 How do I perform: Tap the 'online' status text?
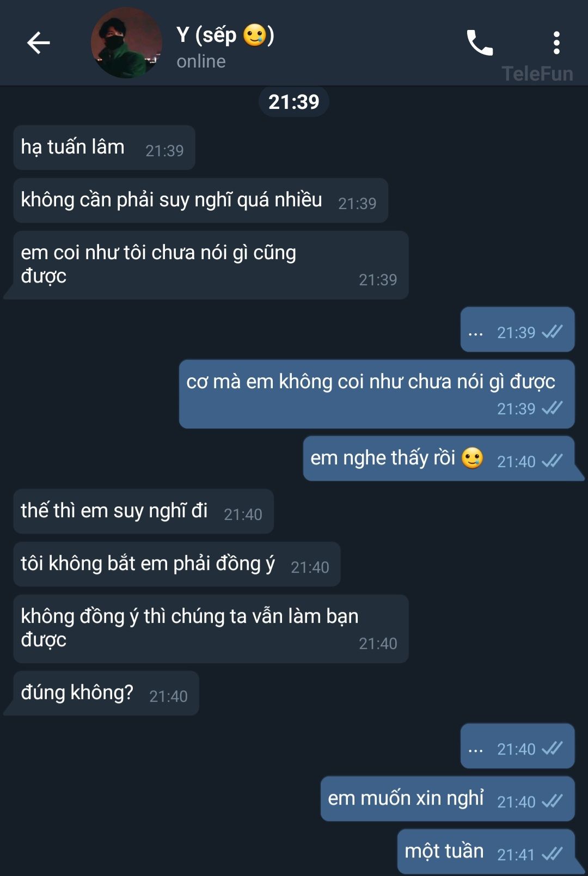coord(201,62)
